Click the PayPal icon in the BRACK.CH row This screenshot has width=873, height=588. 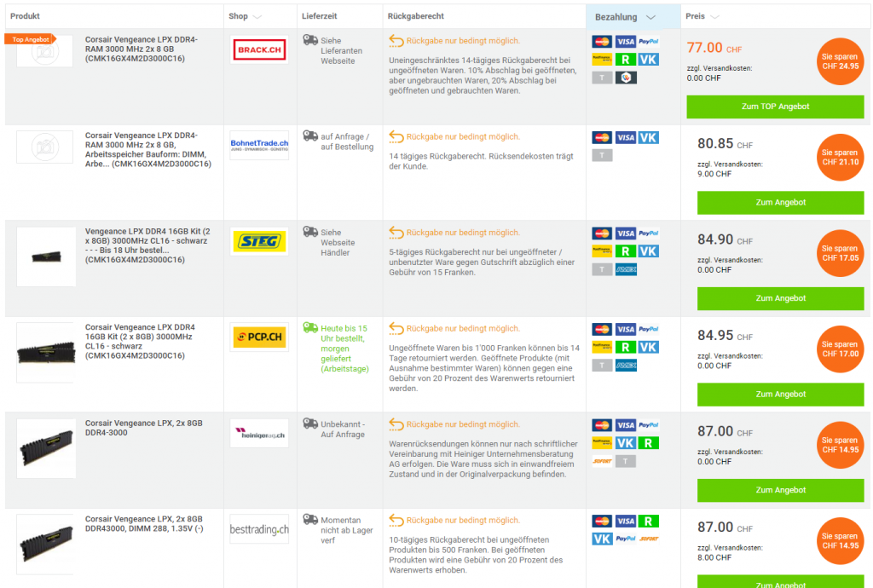648,41
